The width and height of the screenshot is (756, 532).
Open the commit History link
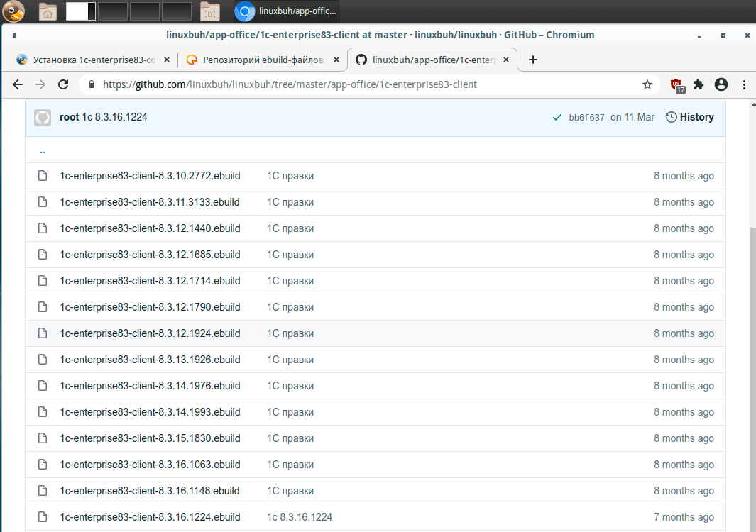coord(689,117)
